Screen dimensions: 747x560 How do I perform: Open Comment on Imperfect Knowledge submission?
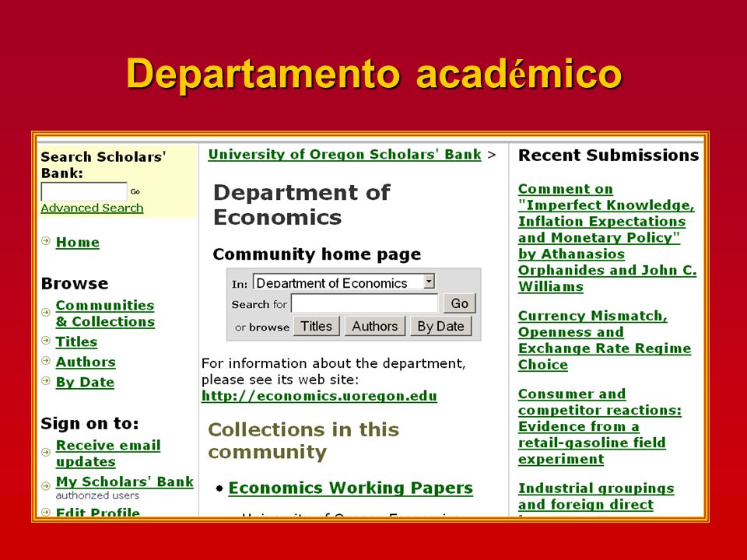608,238
